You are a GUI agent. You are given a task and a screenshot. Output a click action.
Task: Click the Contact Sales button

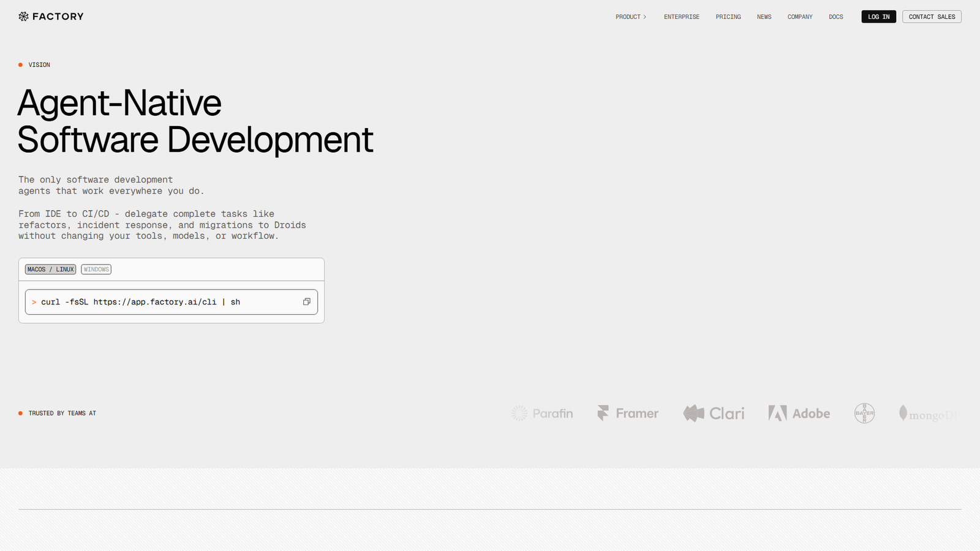pyautogui.click(x=931, y=17)
